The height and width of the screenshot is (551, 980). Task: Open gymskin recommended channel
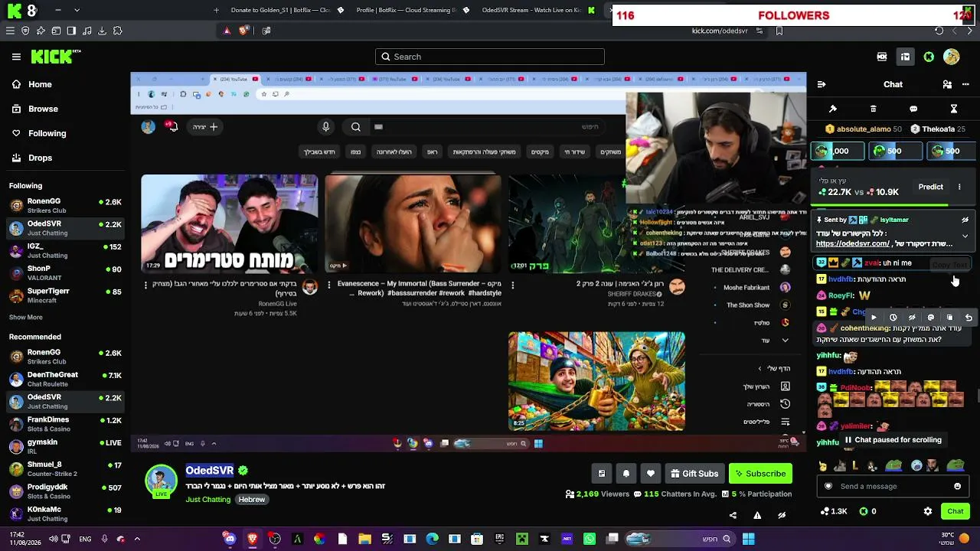(x=65, y=446)
